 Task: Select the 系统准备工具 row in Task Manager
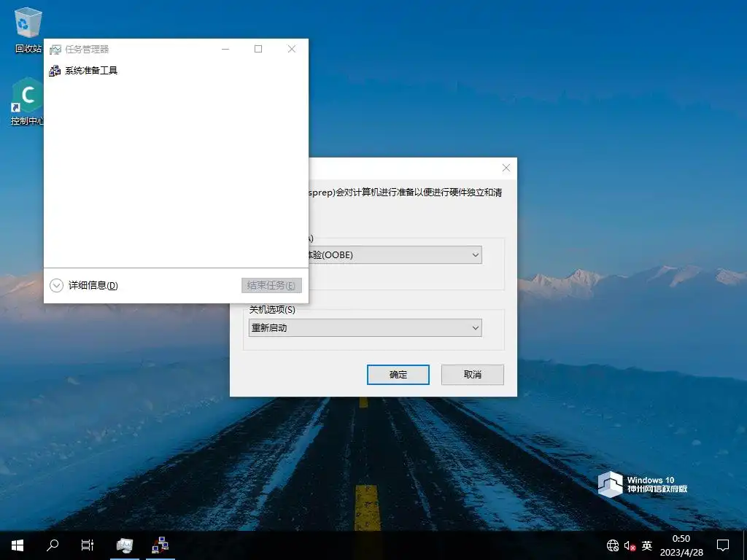coord(176,71)
